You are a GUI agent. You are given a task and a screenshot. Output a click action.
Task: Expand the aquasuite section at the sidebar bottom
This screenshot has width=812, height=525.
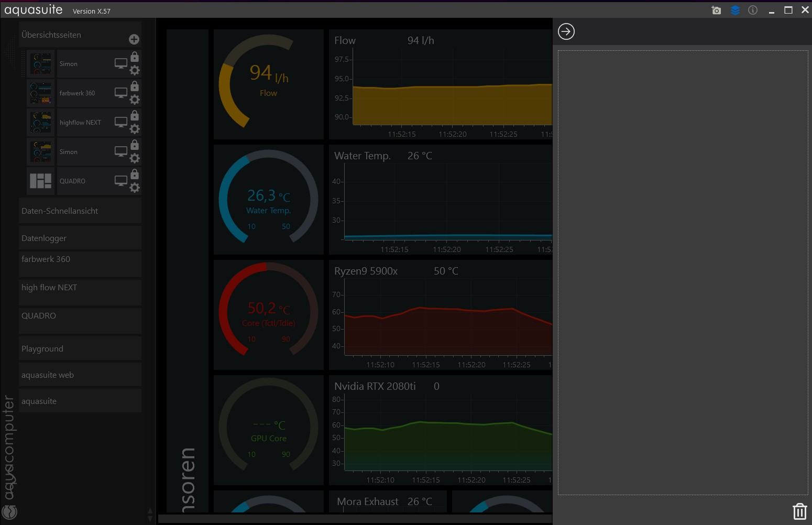80,401
